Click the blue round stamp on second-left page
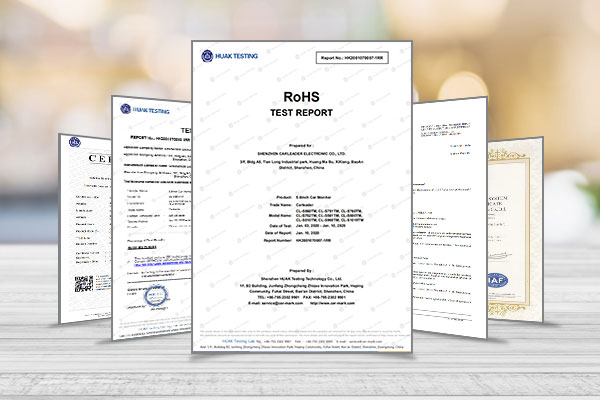Image resolution: width=600 pixels, height=400 pixels. [x=156, y=296]
